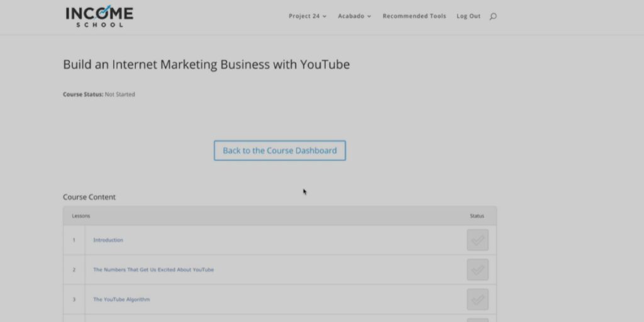644x322 pixels.
Task: Toggle status checkmark for Numbers lesson
Action: 477,270
